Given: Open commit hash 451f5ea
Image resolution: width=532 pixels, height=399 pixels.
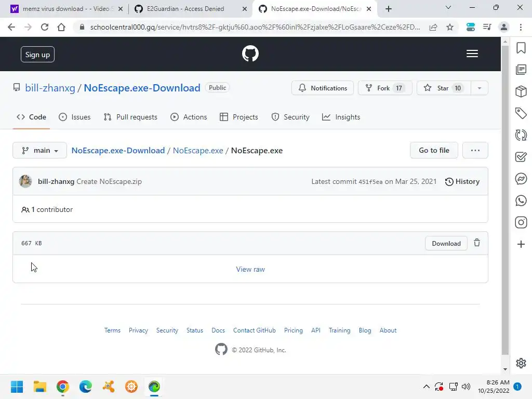Looking at the screenshot, I should (370, 182).
